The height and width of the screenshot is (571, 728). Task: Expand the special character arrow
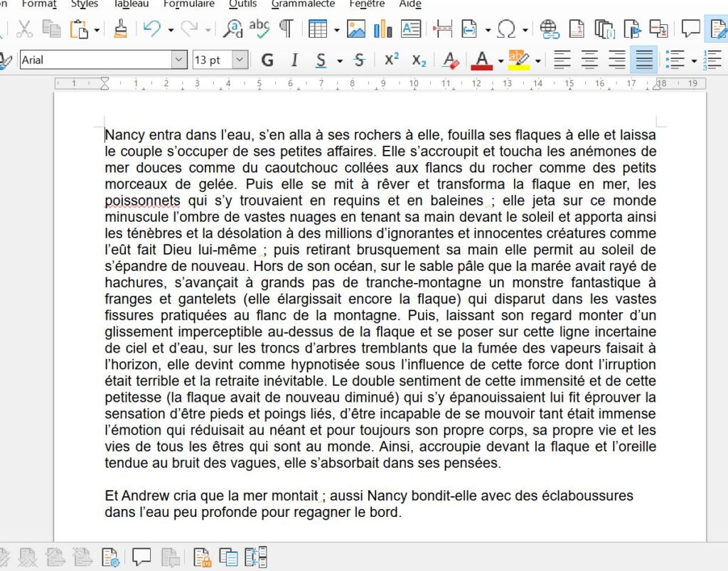[525, 30]
